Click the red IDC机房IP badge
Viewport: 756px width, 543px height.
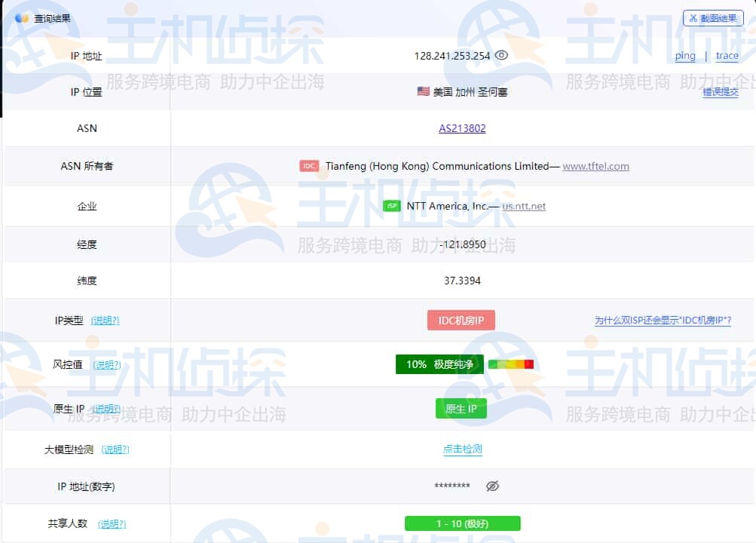point(461,320)
